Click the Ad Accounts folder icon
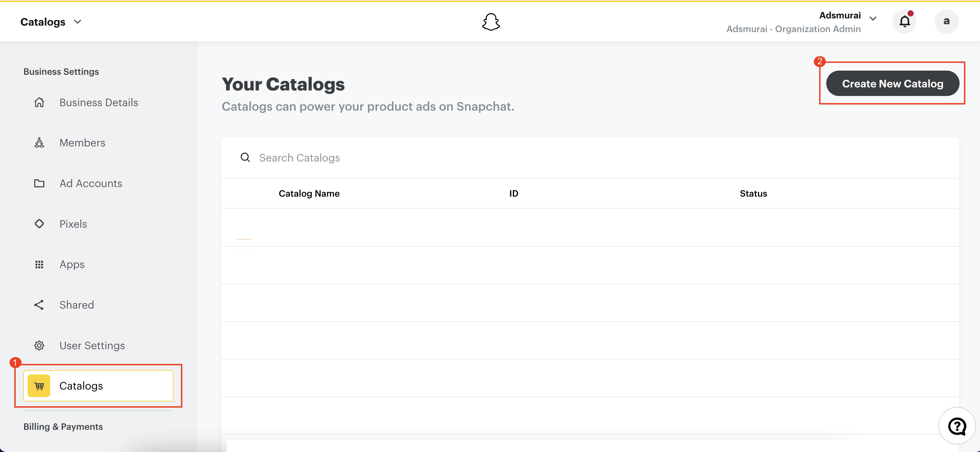This screenshot has width=980, height=452. [x=39, y=183]
